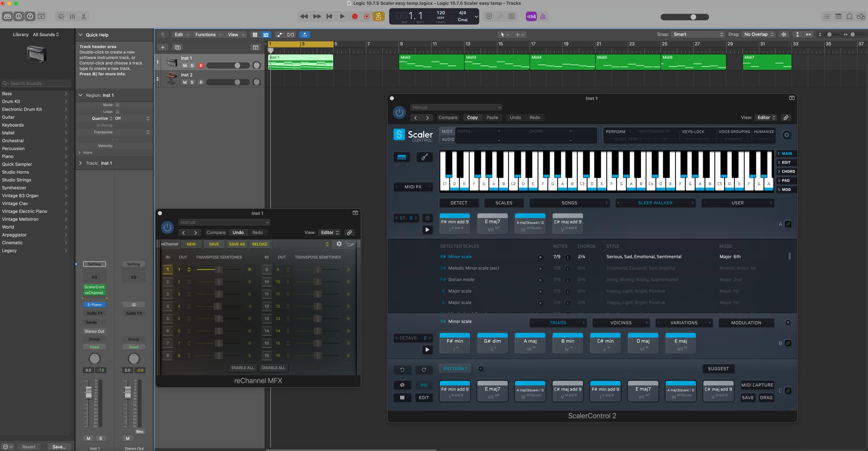This screenshot has height=451, width=868.
Task: Fast forward the project
Action: tap(317, 16)
